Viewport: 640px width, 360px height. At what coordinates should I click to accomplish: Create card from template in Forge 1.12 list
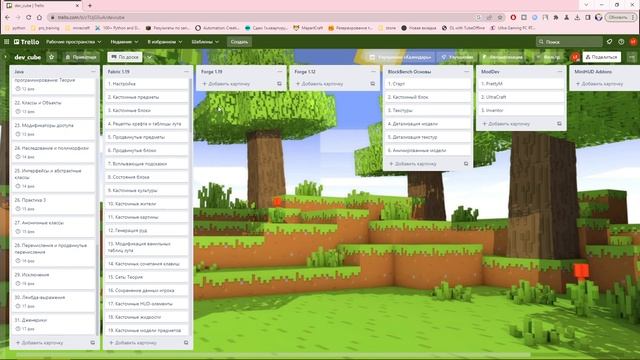click(x=373, y=84)
